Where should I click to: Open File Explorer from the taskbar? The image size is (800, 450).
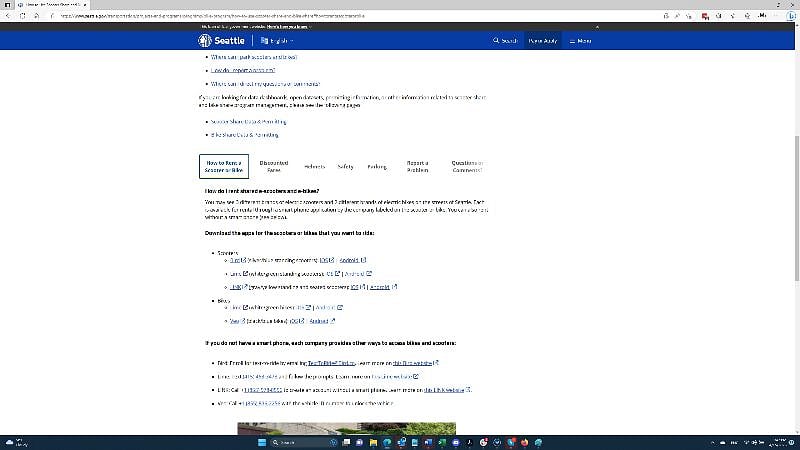pyautogui.click(x=373, y=442)
